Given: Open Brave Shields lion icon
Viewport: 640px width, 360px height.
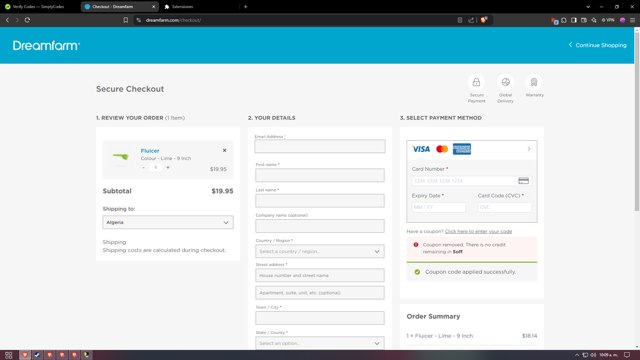Looking at the screenshot, I should click(484, 20).
